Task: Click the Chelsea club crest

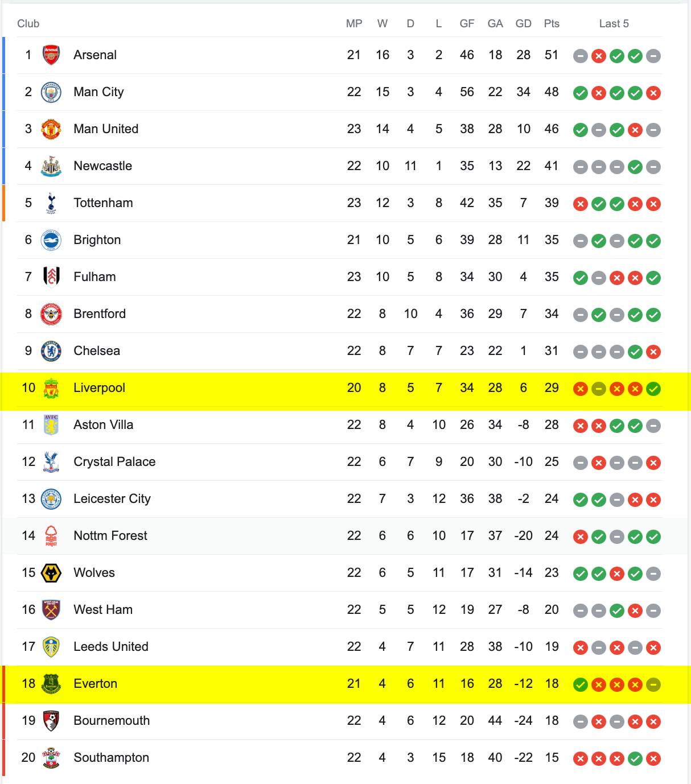Action: 51,351
